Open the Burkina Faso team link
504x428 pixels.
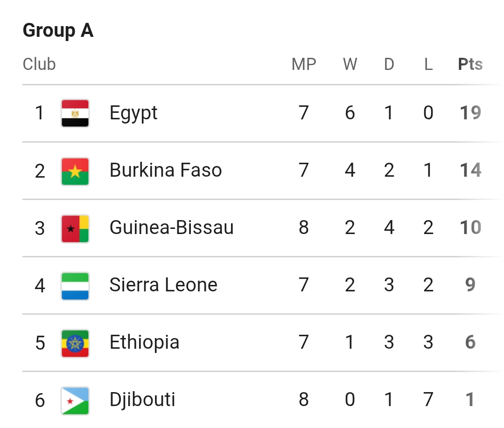[x=166, y=171]
